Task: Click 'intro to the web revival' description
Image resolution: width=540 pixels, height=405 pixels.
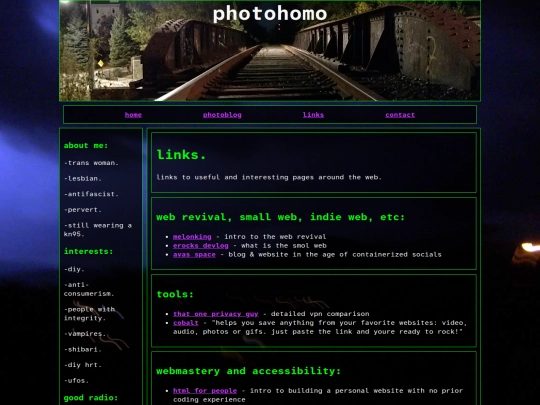Action: [275, 237]
